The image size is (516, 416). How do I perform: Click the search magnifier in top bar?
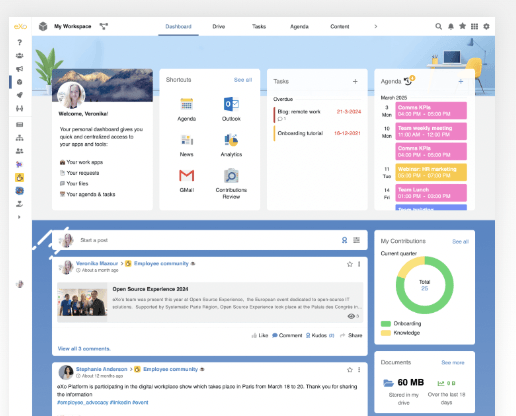click(438, 26)
